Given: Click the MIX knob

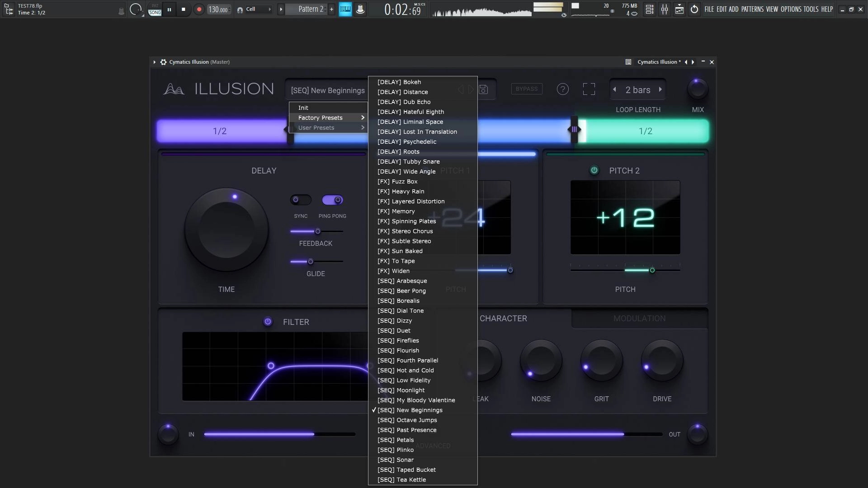Looking at the screenshot, I should click(698, 89).
